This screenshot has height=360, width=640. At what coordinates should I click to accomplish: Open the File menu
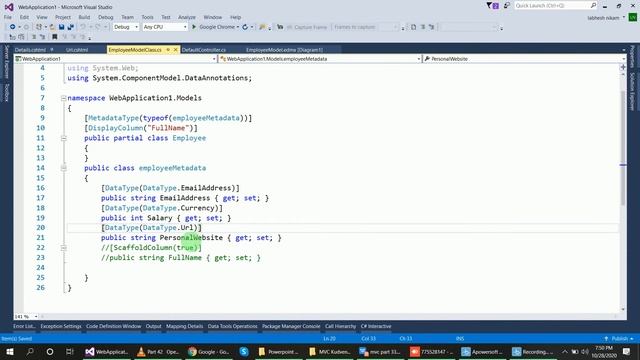8,17
